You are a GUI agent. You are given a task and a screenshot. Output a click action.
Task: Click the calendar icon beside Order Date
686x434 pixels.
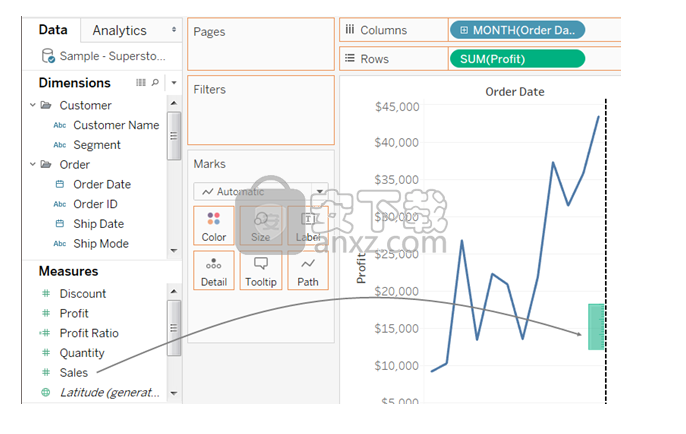[60, 184]
